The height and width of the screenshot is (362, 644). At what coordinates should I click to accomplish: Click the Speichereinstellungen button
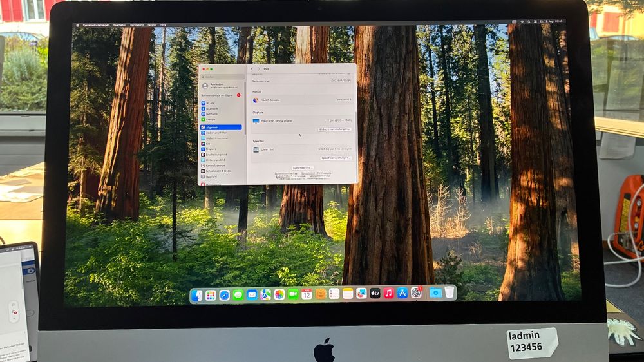pyautogui.click(x=336, y=158)
